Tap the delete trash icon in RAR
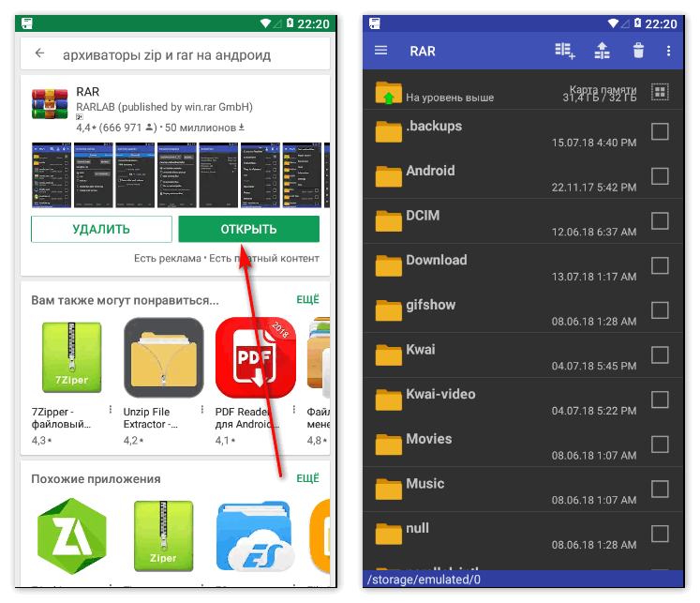 click(638, 51)
